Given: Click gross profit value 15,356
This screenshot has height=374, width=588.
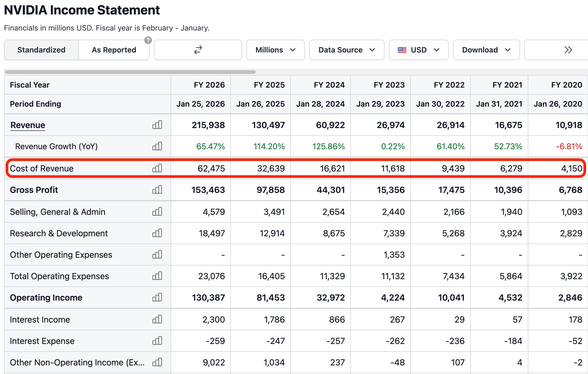Looking at the screenshot, I should 391,190.
